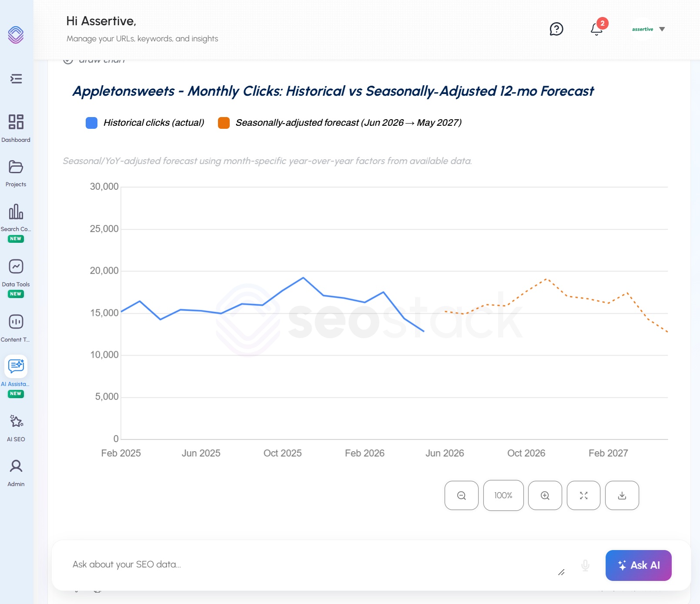
Task: Open the Dashboard sidebar item
Action: (x=16, y=128)
